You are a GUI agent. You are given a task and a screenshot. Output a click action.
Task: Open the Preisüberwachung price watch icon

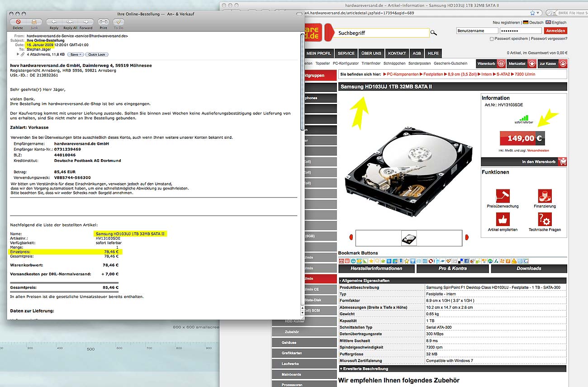pos(503,196)
